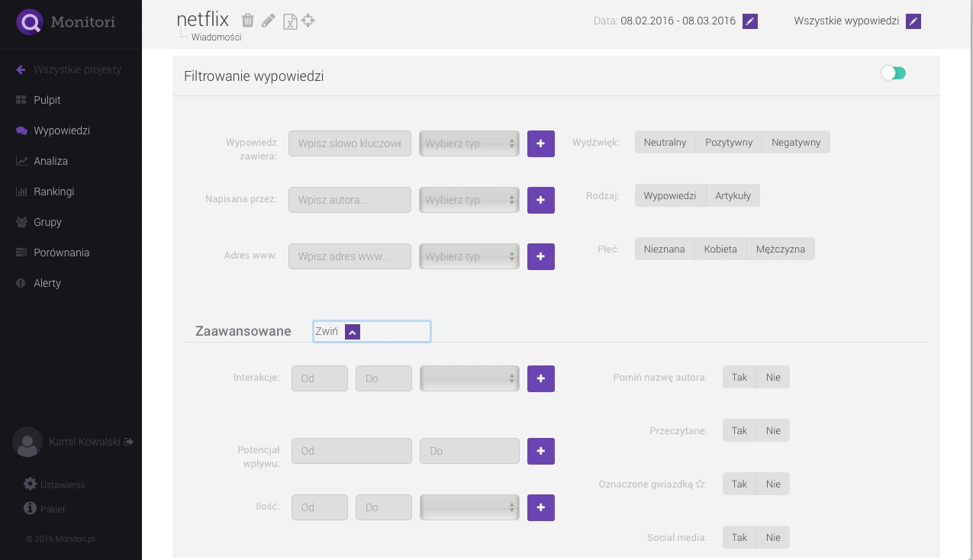Choose Nie for Oznaczone gwiazdką
Screen dimensions: 973x560
click(x=773, y=484)
